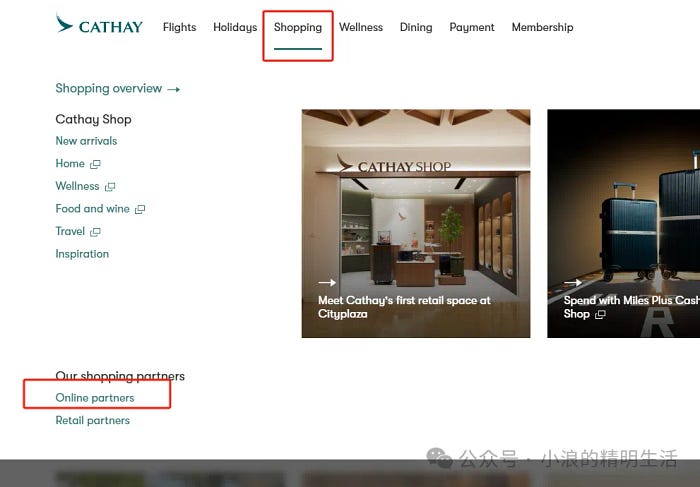Click the Our shopping partners heading
The width and height of the screenshot is (700, 487).
click(120, 376)
